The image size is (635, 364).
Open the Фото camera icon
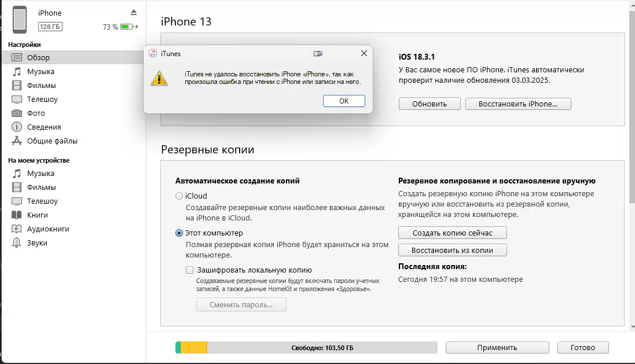(17, 113)
